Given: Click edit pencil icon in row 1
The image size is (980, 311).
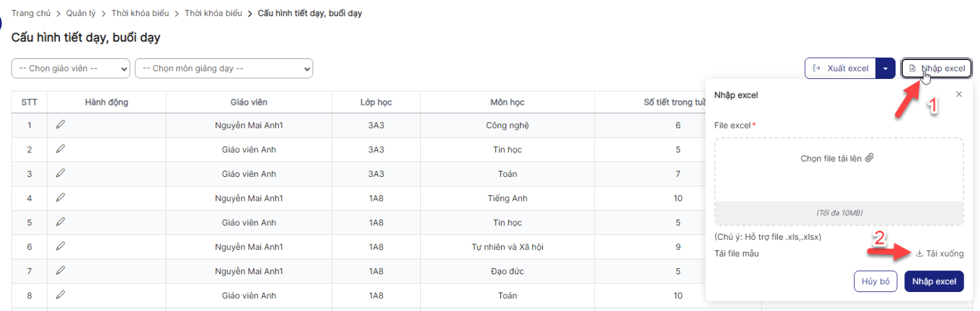Looking at the screenshot, I should click(60, 125).
